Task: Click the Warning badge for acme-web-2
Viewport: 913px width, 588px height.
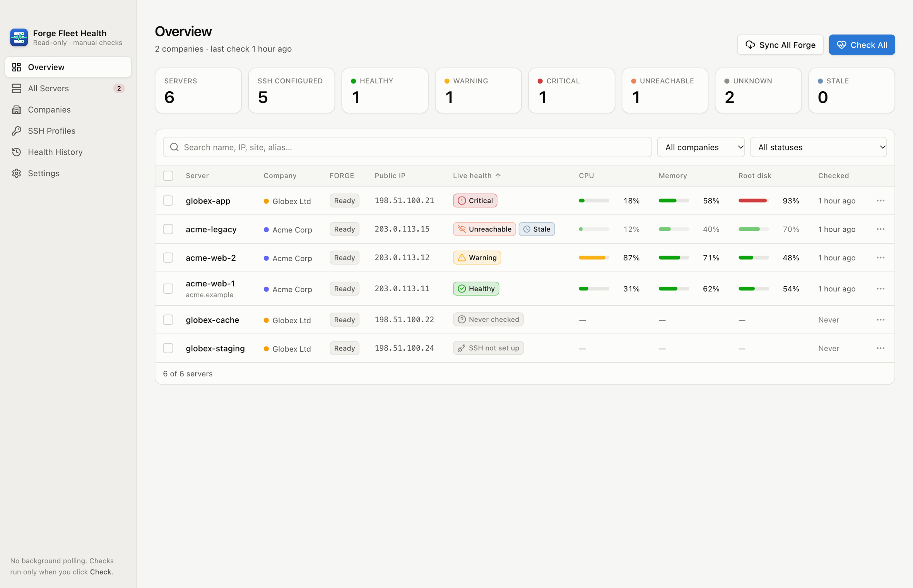Action: pos(477,258)
